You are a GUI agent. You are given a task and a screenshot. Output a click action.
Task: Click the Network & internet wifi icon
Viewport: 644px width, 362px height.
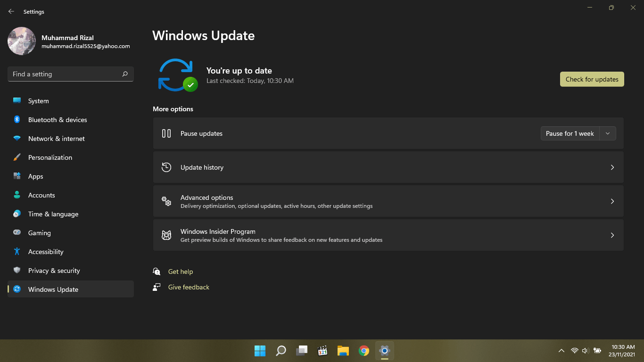17,139
